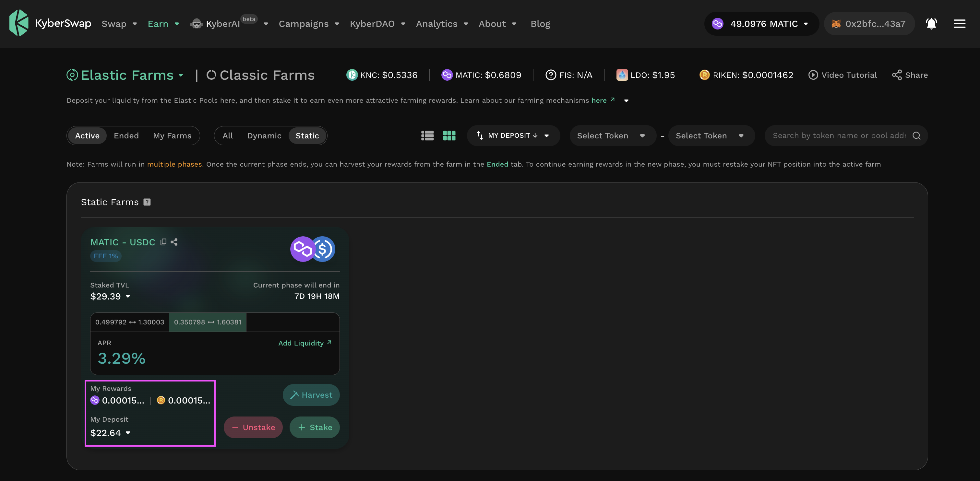This screenshot has height=481, width=980.
Task: Open the About menu
Action: click(497, 24)
